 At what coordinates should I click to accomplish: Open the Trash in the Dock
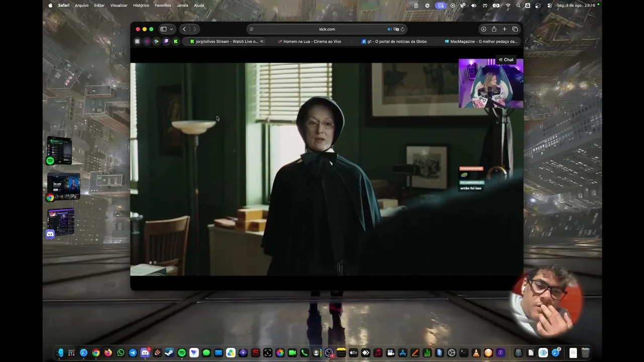585,353
